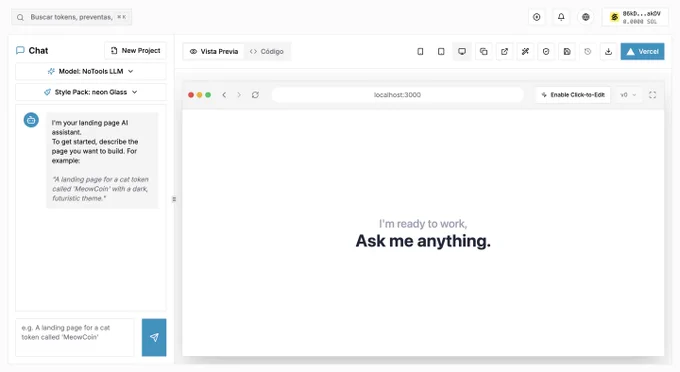Open notifications bell
The image size is (680, 372).
point(561,17)
